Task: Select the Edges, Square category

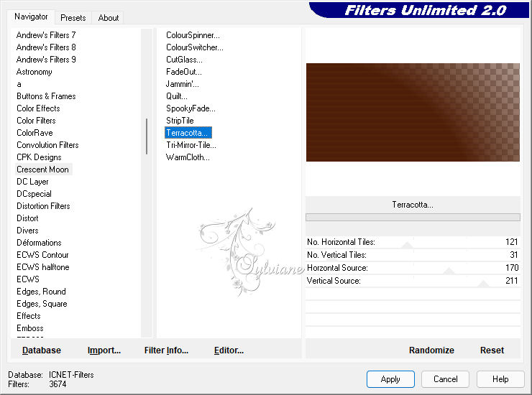Action: pyautogui.click(x=42, y=304)
